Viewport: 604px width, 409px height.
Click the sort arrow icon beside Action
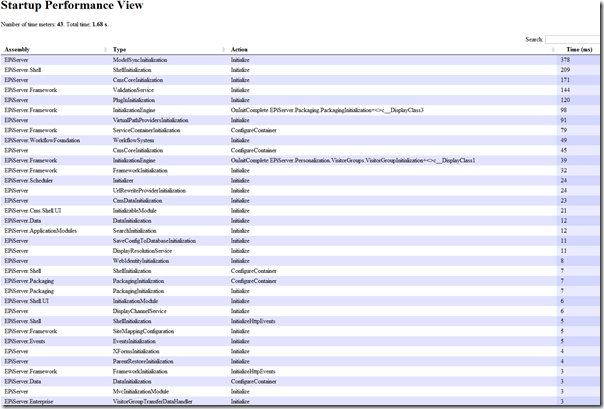553,50
